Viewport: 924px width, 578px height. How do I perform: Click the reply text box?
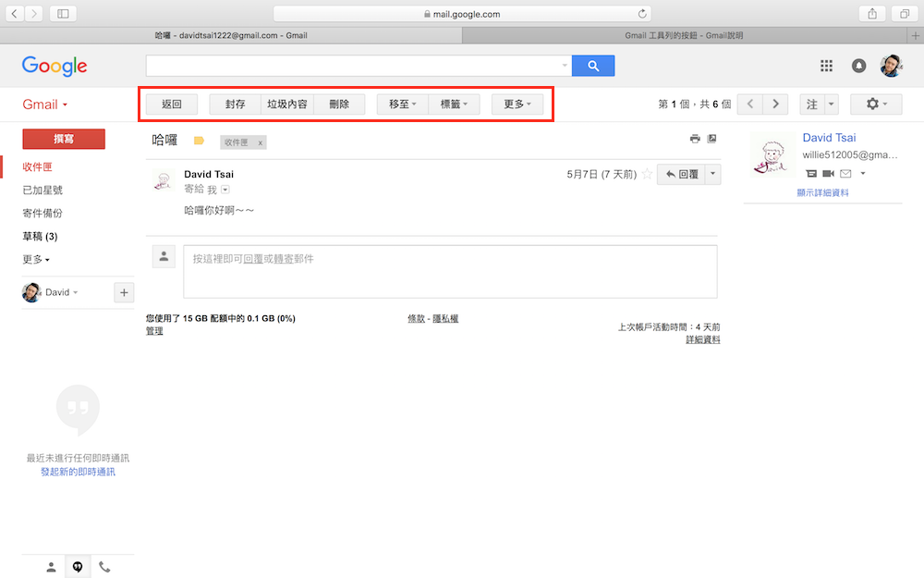[450, 272]
